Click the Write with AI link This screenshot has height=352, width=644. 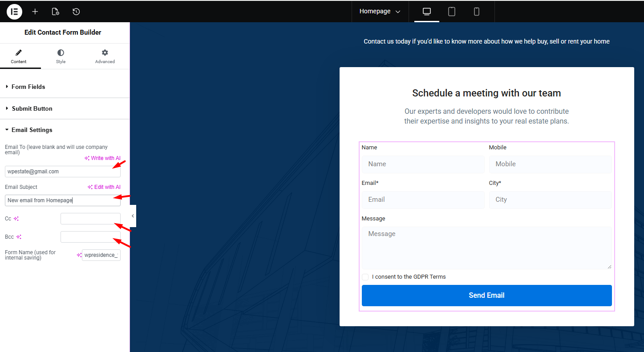pyautogui.click(x=102, y=158)
